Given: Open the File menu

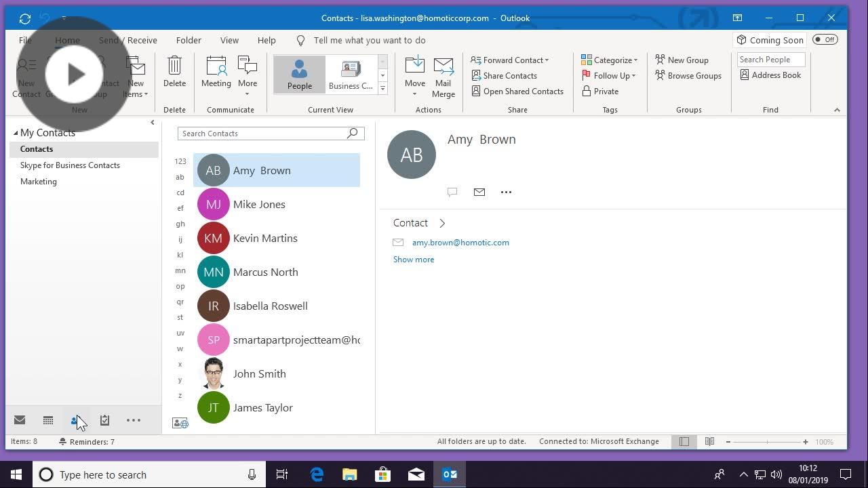Looking at the screenshot, I should pyautogui.click(x=25, y=40).
